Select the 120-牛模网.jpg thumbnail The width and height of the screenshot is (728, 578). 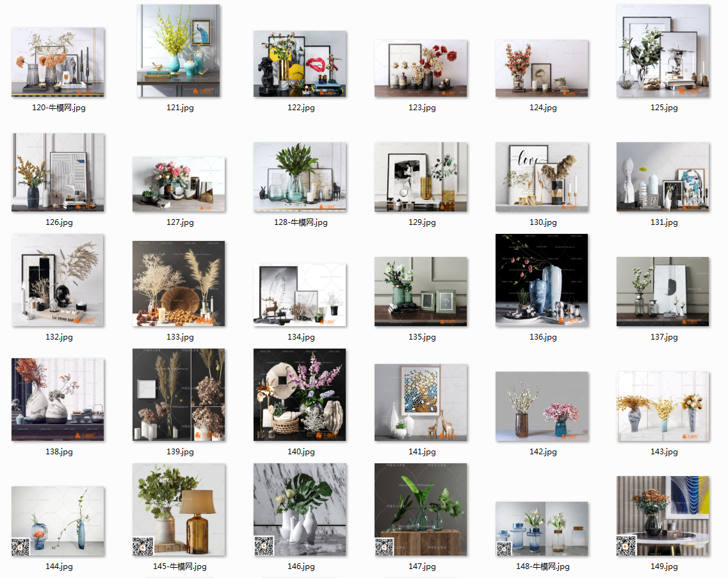pyautogui.click(x=58, y=62)
